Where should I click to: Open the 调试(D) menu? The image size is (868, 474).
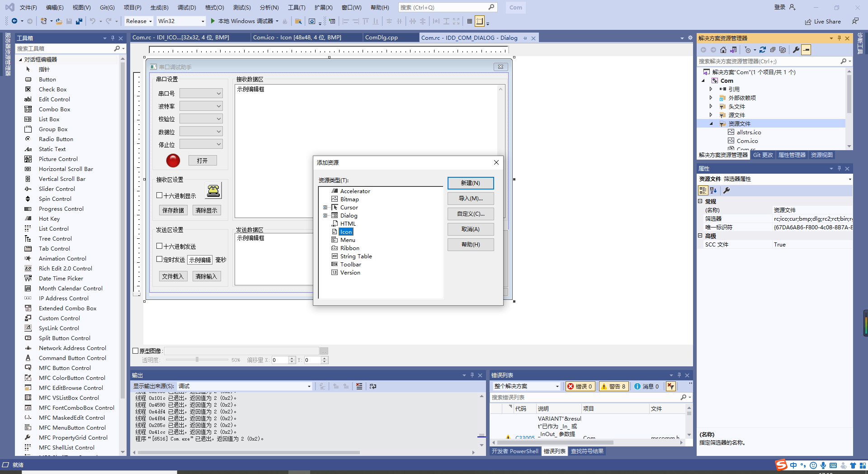(x=187, y=7)
